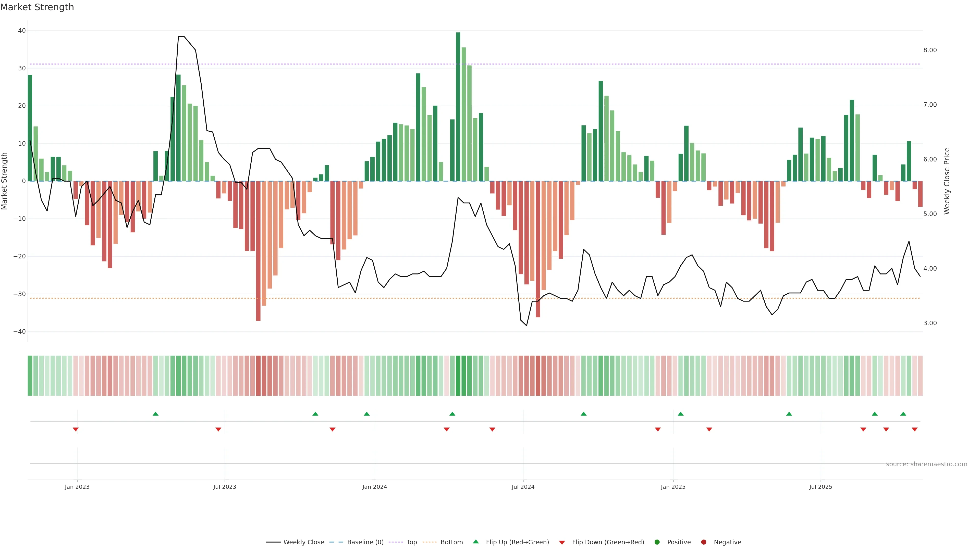Click the Jan 2024 x-axis label

[x=375, y=487]
